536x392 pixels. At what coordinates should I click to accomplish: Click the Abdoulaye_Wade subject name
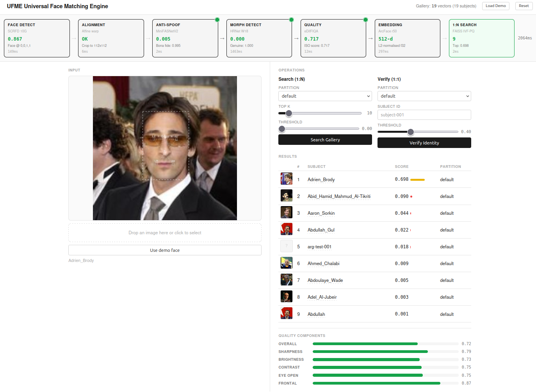click(x=325, y=280)
